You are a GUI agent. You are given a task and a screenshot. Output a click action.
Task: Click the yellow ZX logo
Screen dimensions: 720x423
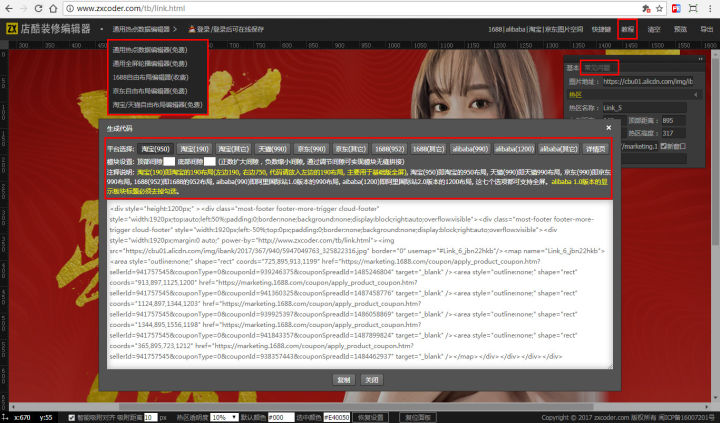(x=11, y=29)
